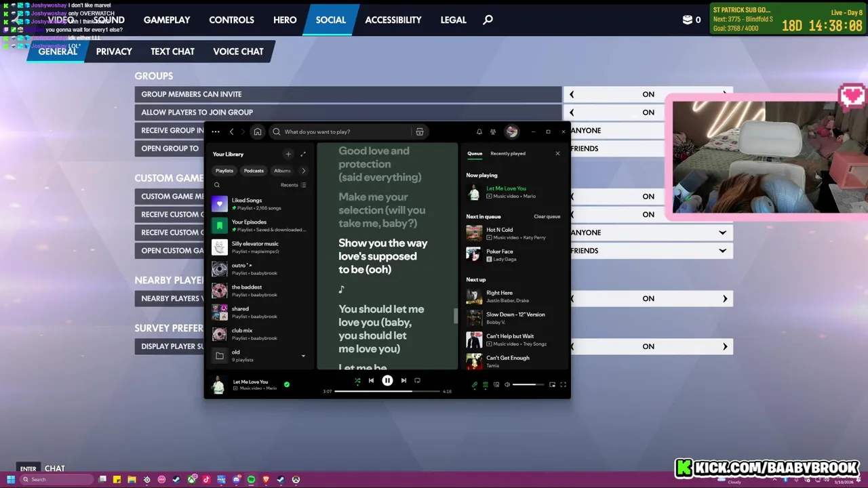Toggle repeat in Spotify player
Screen dimensions: 868x488
[x=417, y=380]
